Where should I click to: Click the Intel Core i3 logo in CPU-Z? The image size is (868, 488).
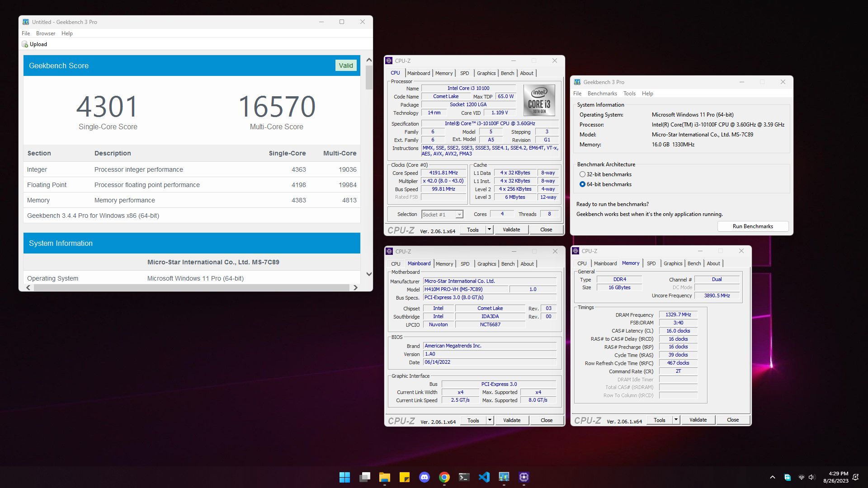[x=539, y=100]
